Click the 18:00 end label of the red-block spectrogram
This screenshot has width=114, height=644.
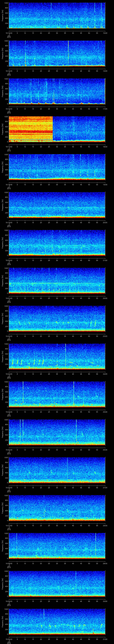coord(105,147)
